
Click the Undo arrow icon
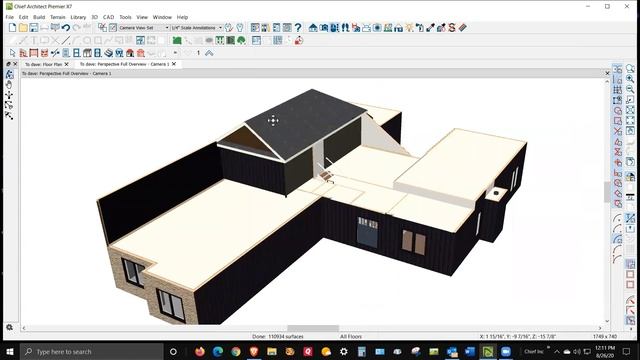[x=66, y=28]
